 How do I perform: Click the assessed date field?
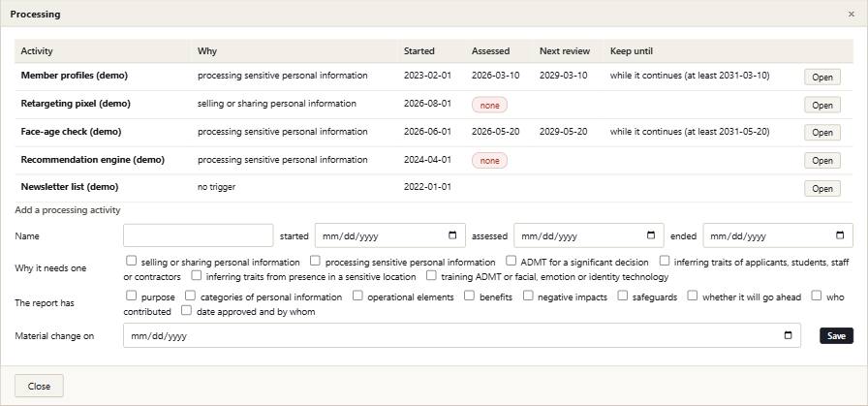588,235
